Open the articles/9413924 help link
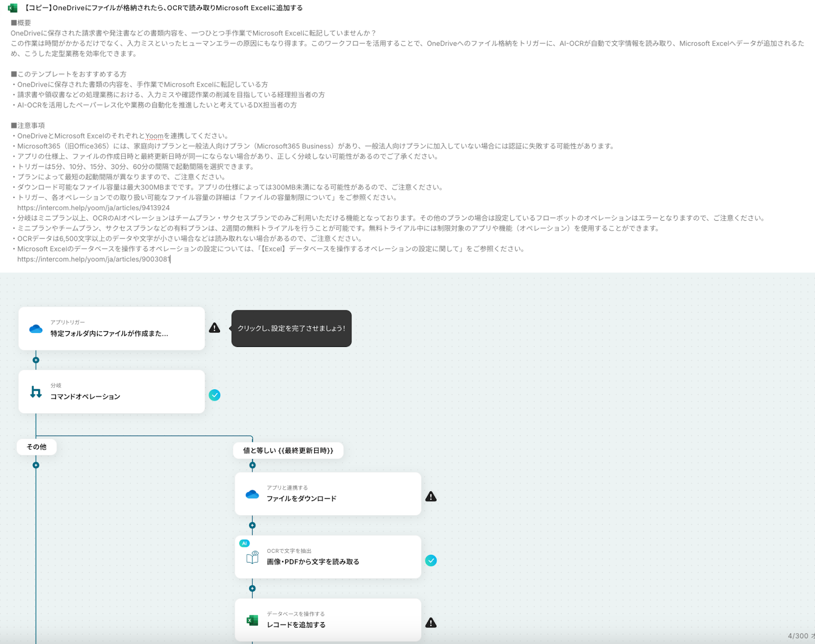Image resolution: width=815 pixels, height=644 pixels. (x=94, y=208)
